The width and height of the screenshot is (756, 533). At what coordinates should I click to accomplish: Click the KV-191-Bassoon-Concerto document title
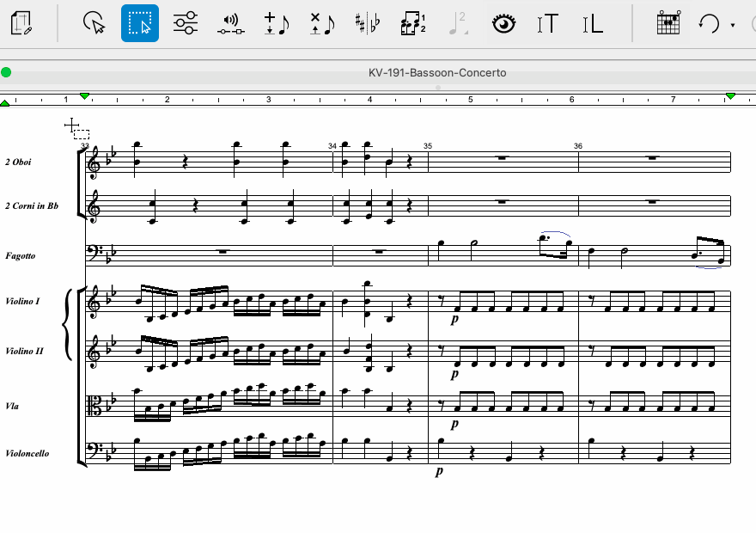[x=436, y=73]
